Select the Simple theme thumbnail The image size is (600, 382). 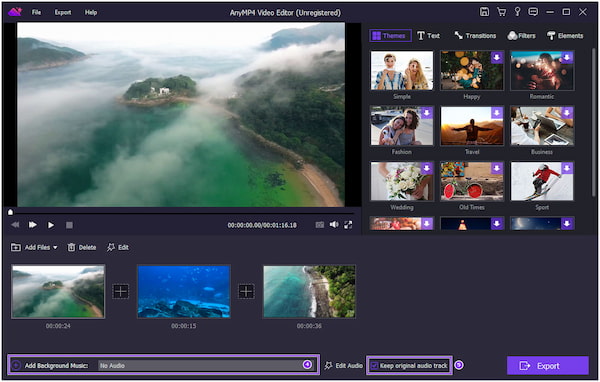click(x=402, y=70)
